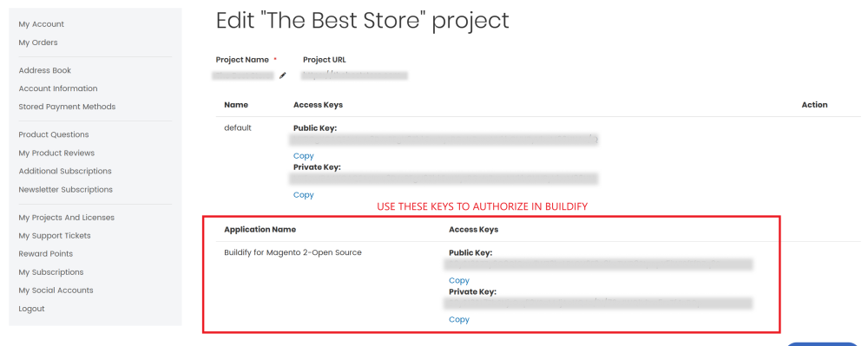Click the pencil edit icon beside Project Name

[282, 75]
